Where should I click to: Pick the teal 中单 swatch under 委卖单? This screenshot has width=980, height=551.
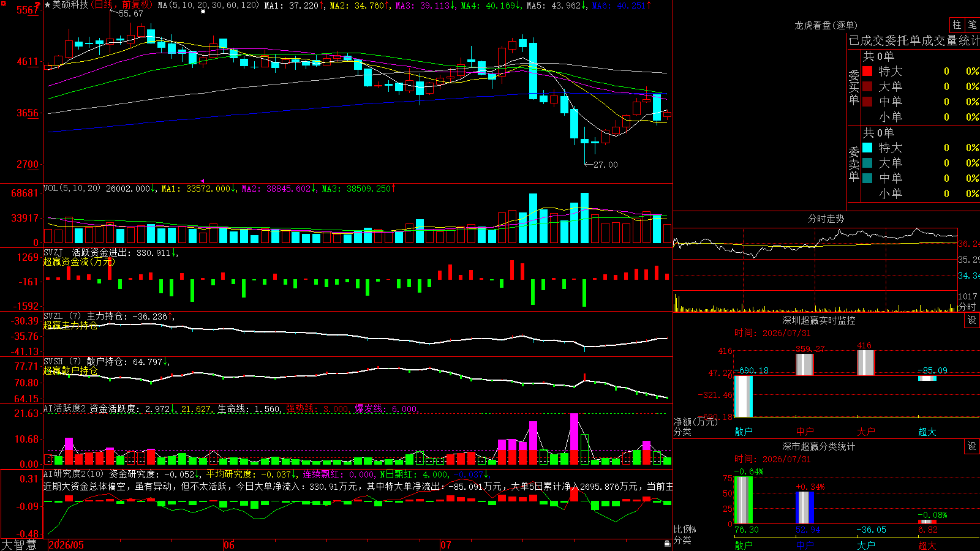click(867, 178)
